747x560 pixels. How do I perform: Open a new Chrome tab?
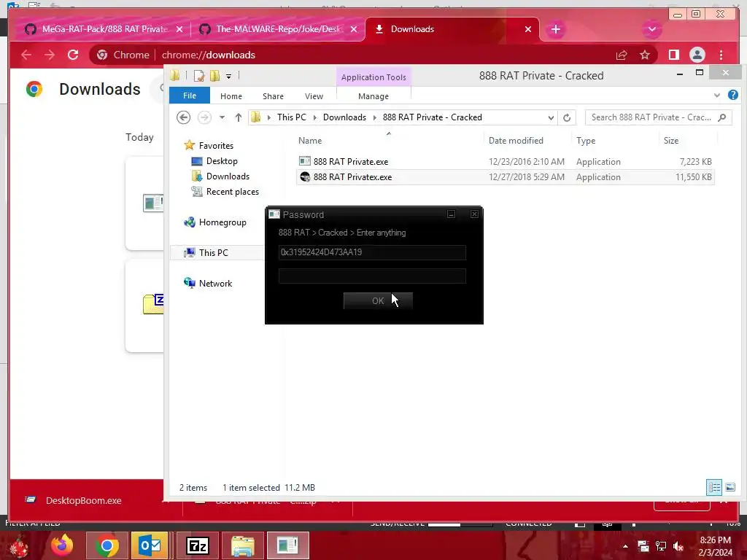point(555,29)
